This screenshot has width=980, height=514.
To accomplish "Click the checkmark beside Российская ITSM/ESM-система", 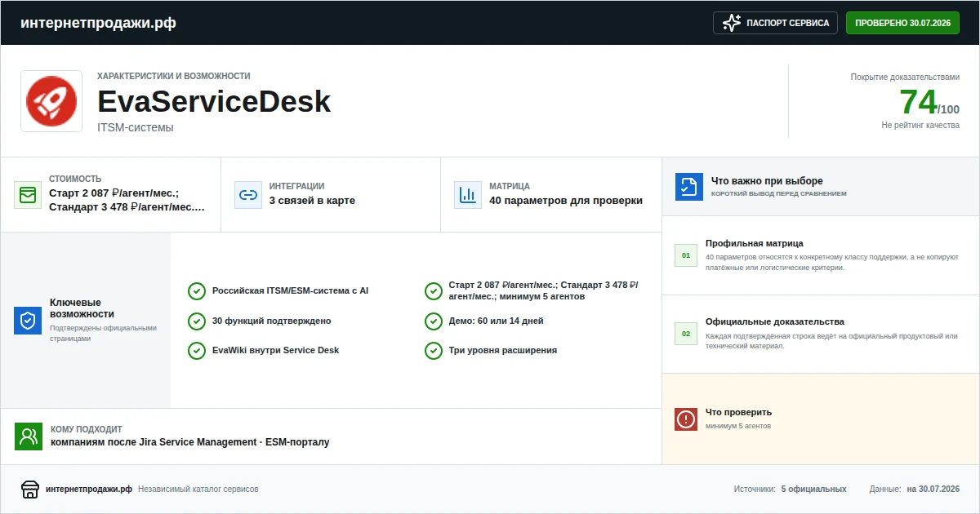I will point(197,291).
